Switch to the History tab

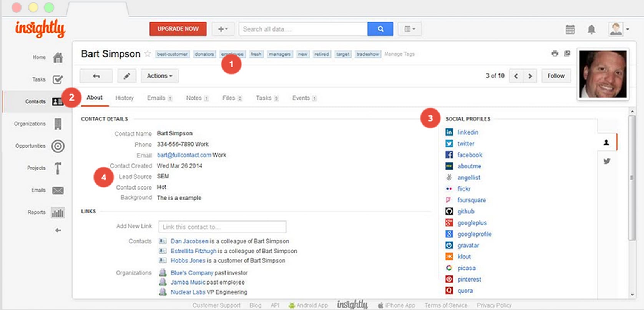pos(124,98)
